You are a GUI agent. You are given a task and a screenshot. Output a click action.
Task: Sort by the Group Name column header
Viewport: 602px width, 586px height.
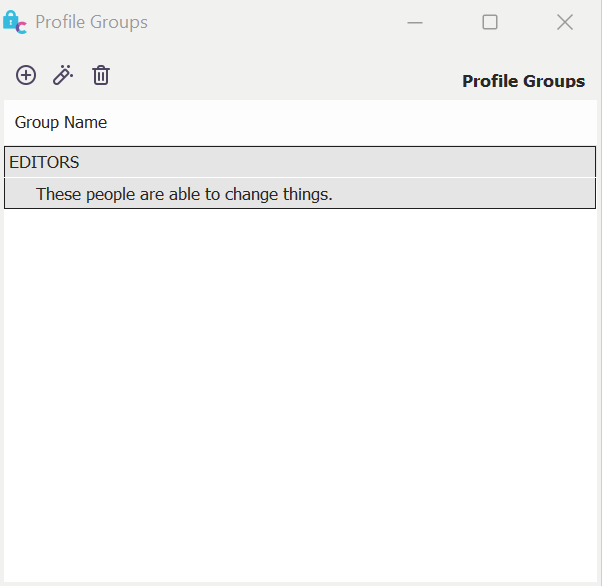[x=61, y=122]
